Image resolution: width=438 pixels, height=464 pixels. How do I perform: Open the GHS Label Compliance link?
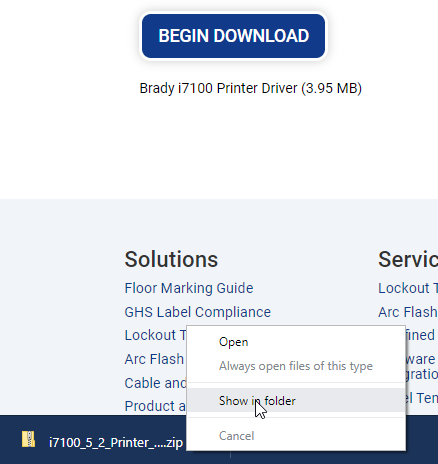pyautogui.click(x=197, y=312)
